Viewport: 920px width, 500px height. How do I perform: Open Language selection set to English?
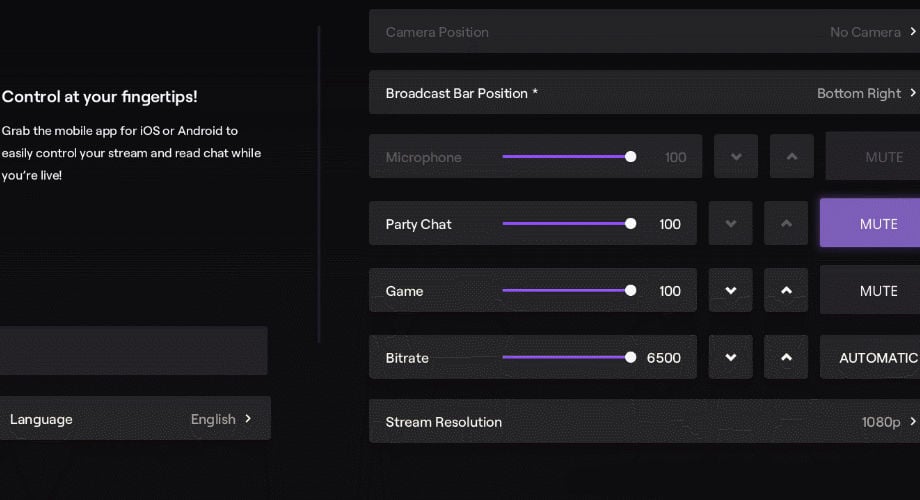point(135,419)
